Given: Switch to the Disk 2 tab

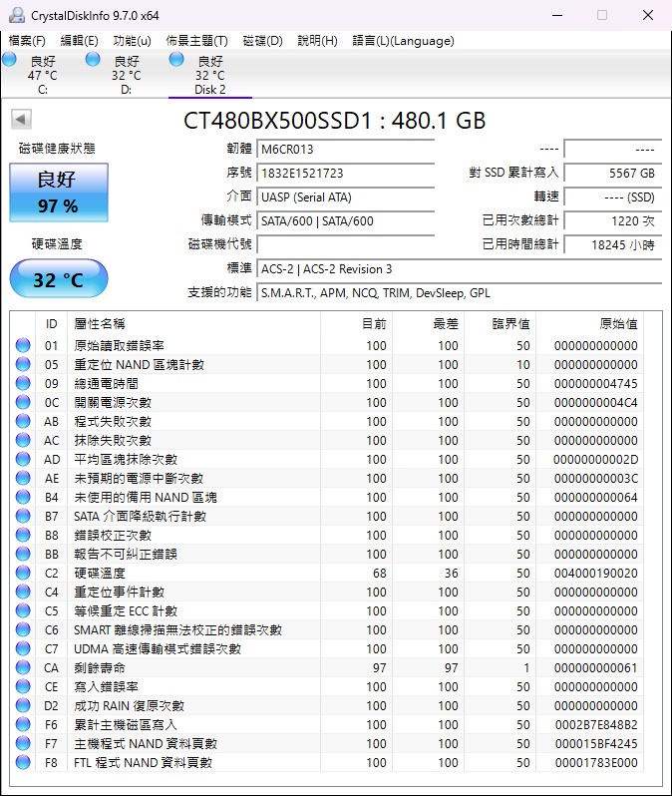Looking at the screenshot, I should tap(210, 75).
